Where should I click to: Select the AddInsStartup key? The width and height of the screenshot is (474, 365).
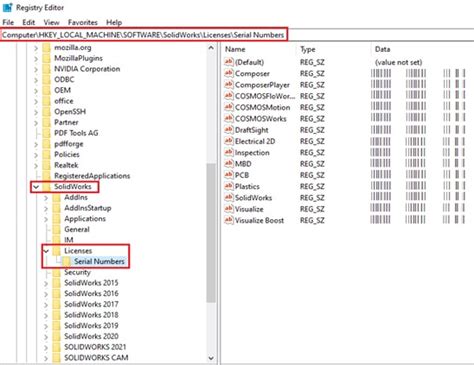click(x=88, y=208)
